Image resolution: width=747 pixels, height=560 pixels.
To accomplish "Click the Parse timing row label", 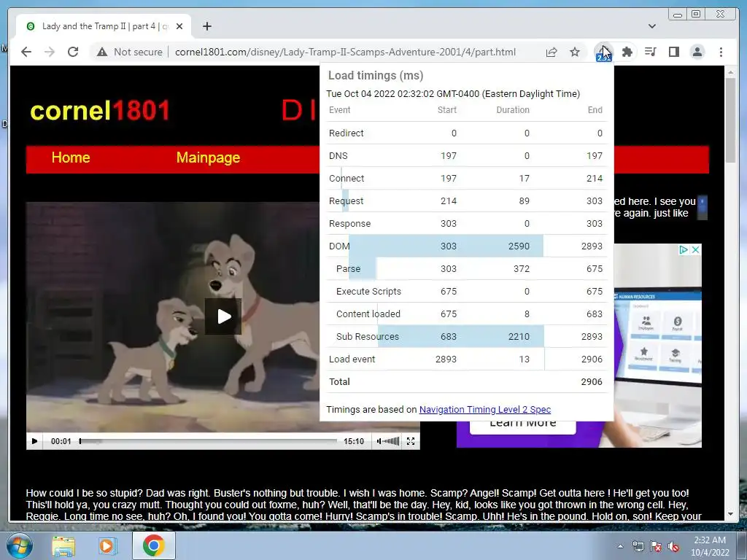I will [348, 268].
